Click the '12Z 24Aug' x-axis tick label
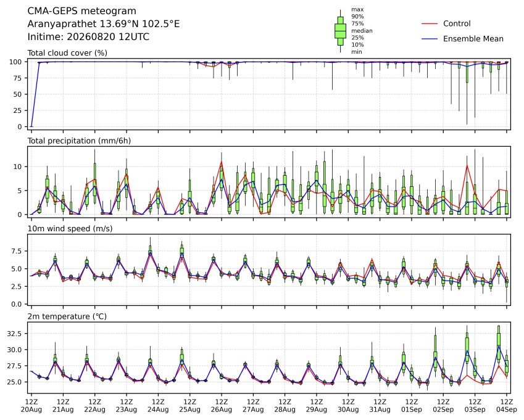This screenshot has height=420, width=524. tap(158, 406)
